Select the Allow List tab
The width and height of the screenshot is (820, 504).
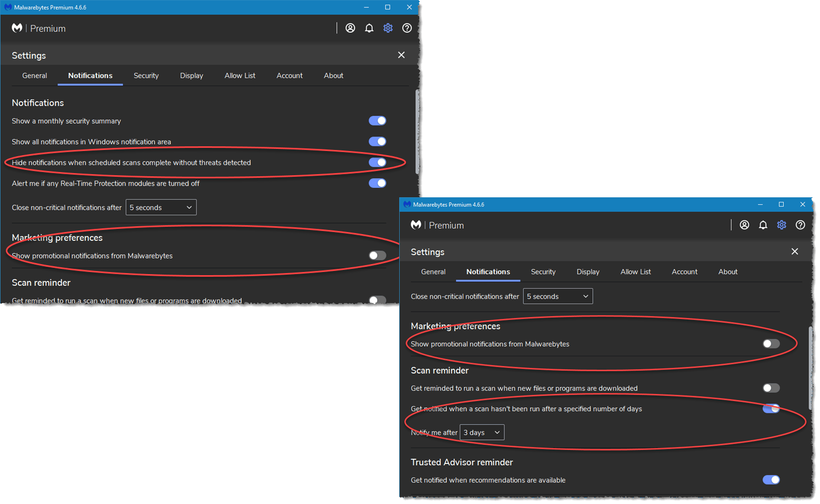pyautogui.click(x=240, y=75)
